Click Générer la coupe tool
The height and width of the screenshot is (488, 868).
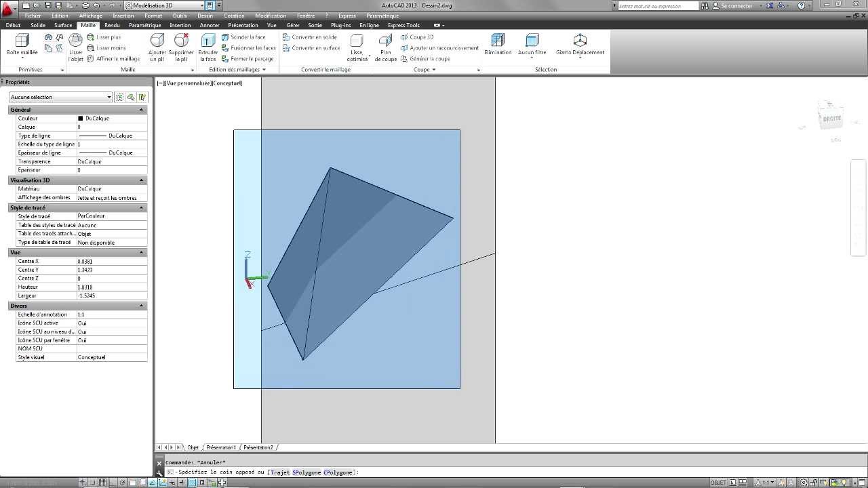click(425, 59)
